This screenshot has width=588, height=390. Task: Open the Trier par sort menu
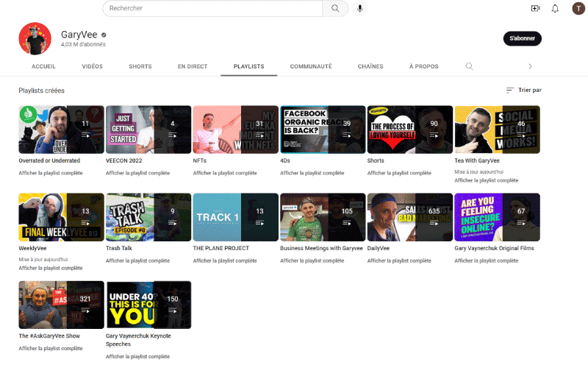point(523,90)
